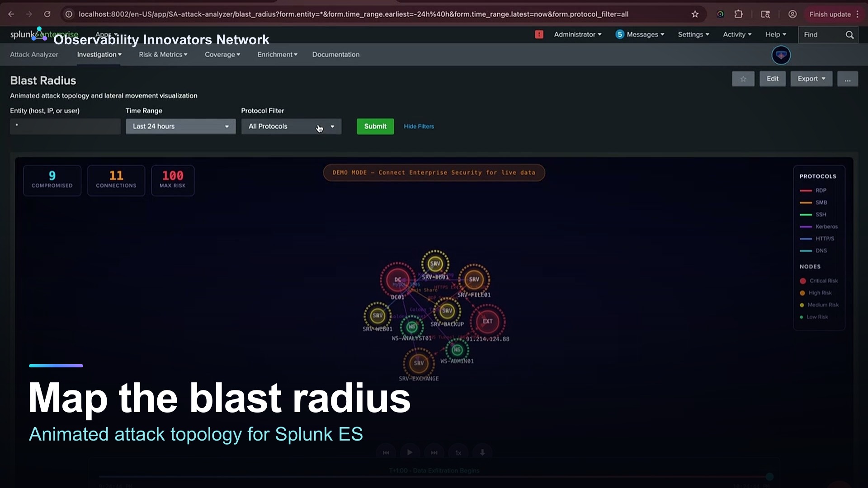Click the green Submit button
The image size is (868, 488).
click(x=375, y=127)
